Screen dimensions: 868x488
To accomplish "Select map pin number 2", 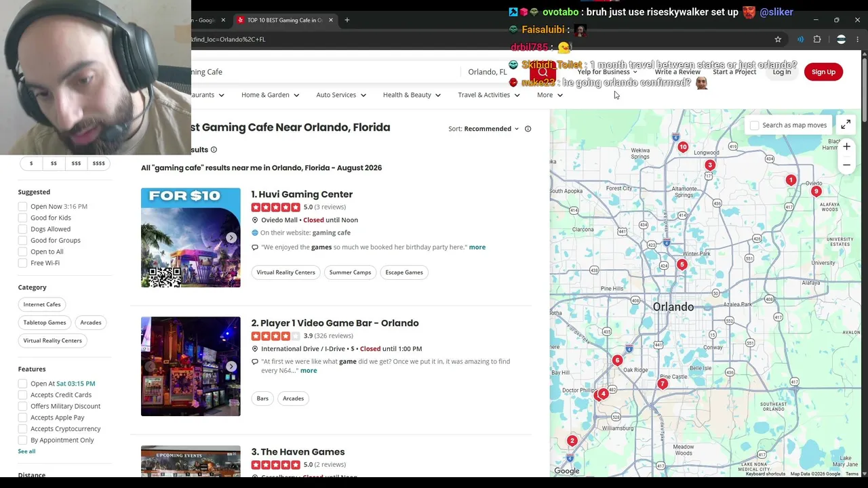I will (x=572, y=441).
